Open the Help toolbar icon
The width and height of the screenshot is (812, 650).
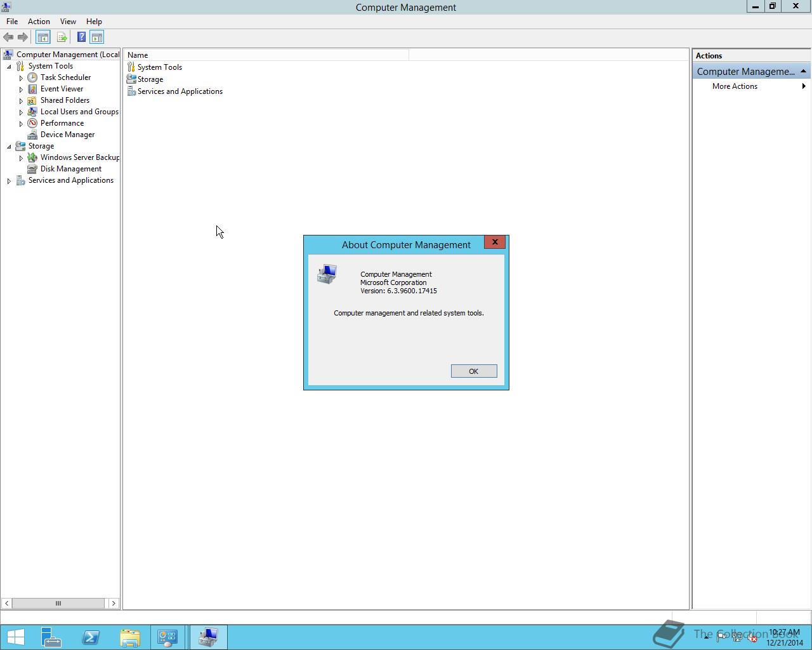pos(81,37)
